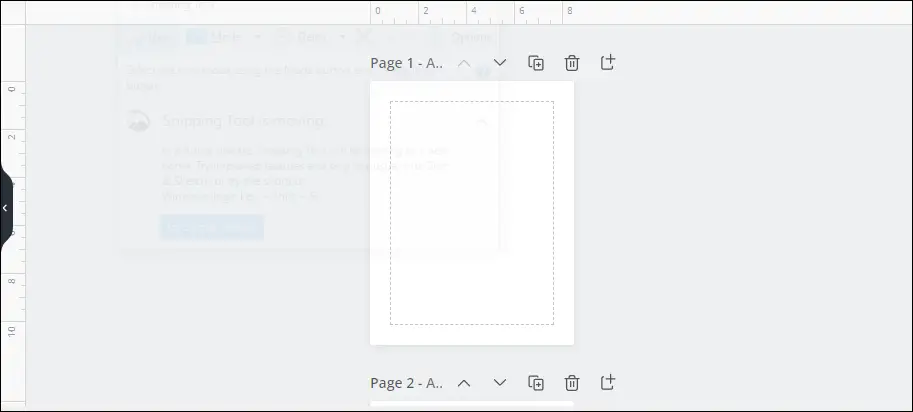This screenshot has height=412, width=913.
Task: Click the vertical ruler on the left
Action: click(x=13, y=215)
